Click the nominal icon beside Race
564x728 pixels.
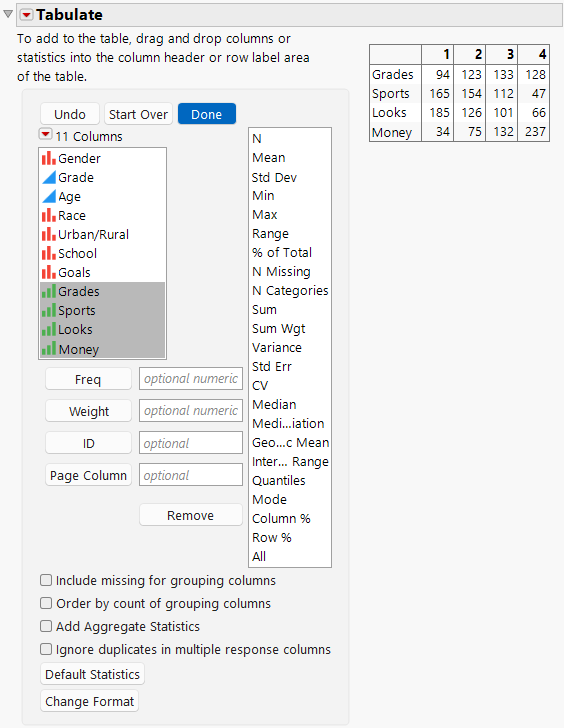(48, 215)
